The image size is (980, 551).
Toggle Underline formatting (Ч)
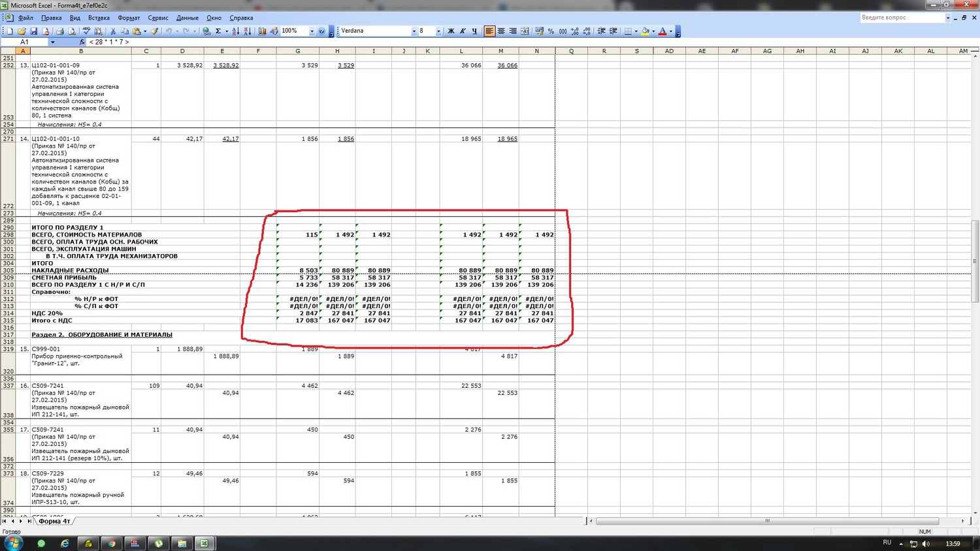pos(474,31)
